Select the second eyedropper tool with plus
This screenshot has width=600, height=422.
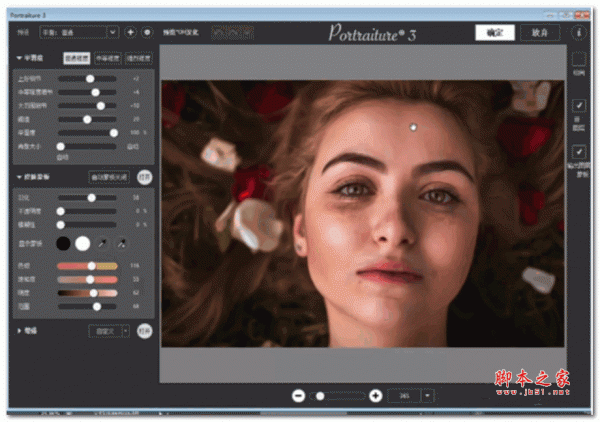[x=122, y=242]
